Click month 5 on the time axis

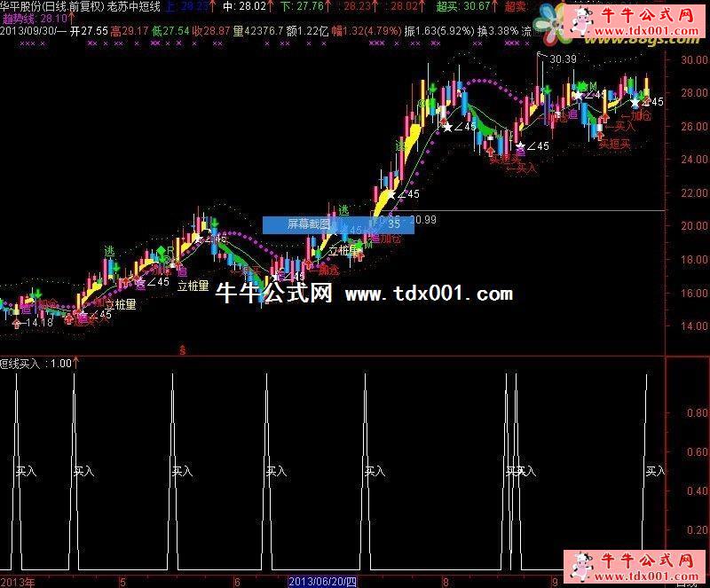[x=122, y=582]
